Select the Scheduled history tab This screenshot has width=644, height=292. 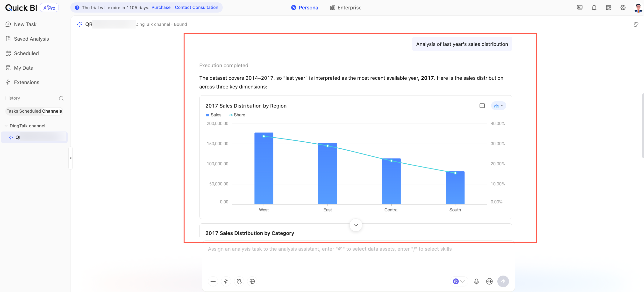pyautogui.click(x=30, y=111)
